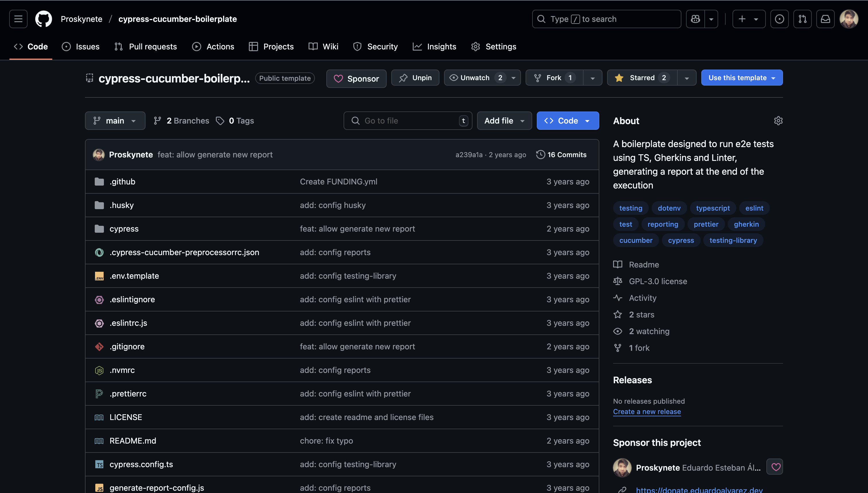Open the star lists dropdown arrow
868x493 pixels.
(687, 78)
